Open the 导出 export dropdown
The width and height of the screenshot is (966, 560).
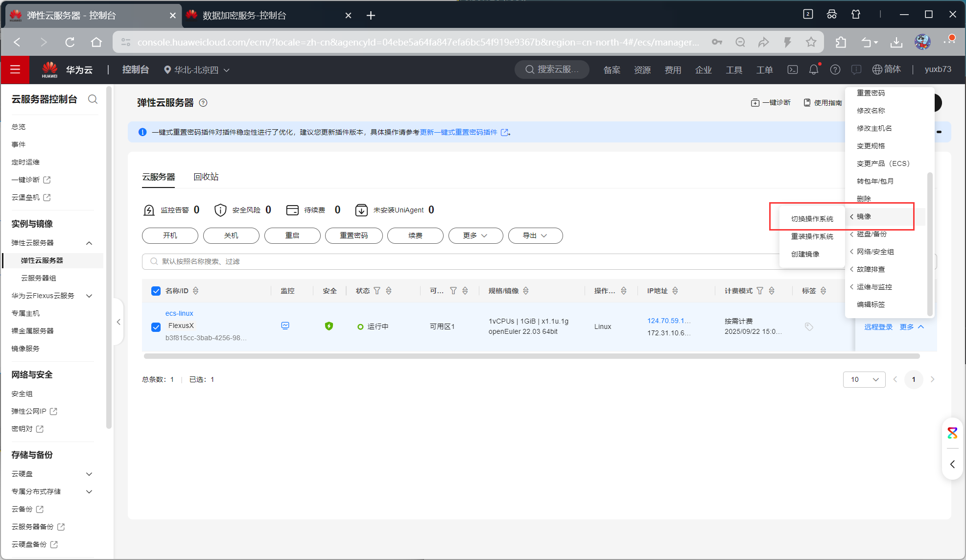535,235
